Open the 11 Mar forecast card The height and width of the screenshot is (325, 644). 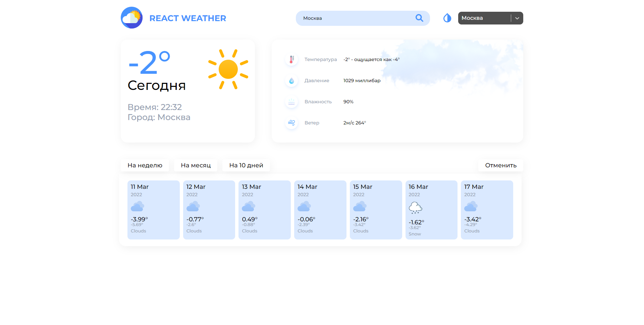tap(153, 210)
